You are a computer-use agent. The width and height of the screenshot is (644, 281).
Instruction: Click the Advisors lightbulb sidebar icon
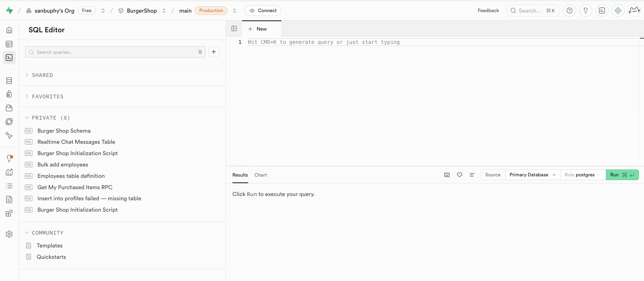(9, 158)
